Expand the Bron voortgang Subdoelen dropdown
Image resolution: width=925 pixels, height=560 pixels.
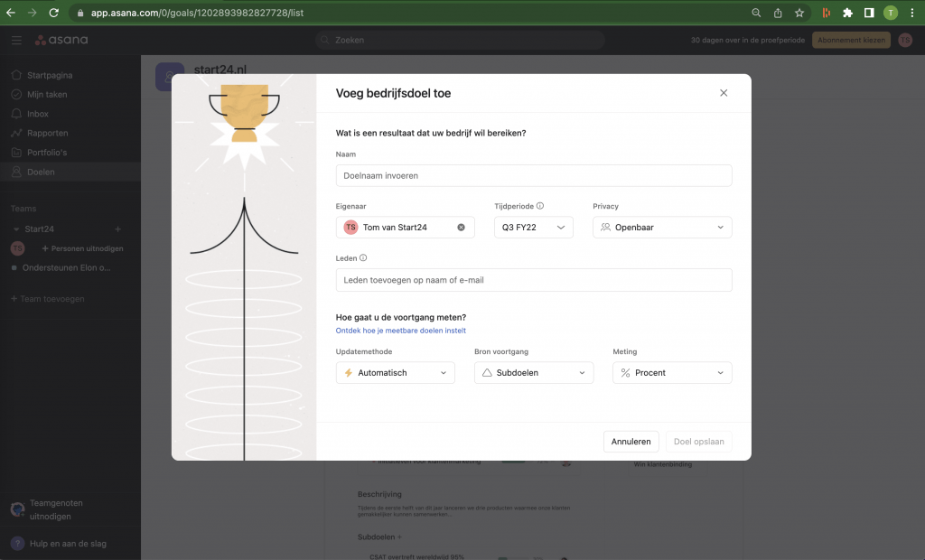pyautogui.click(x=533, y=372)
